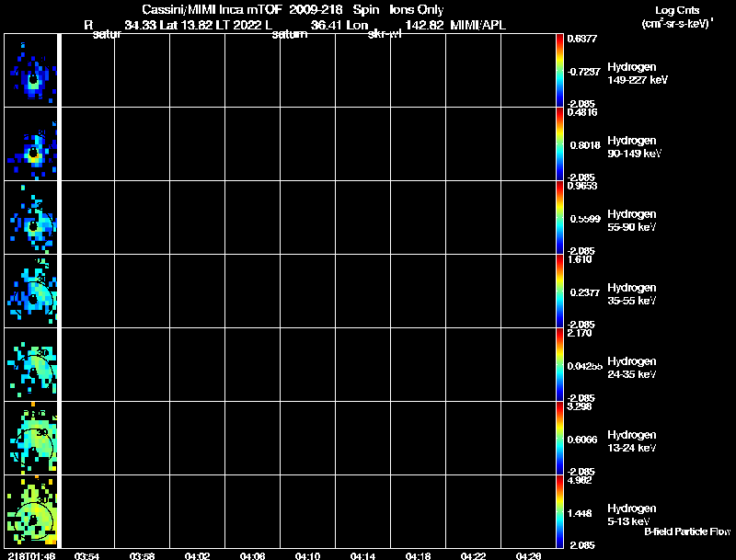Click the 'Hydrogen 35-55 keV' label
Viewport: 736px width, 560px height.
pos(632,294)
